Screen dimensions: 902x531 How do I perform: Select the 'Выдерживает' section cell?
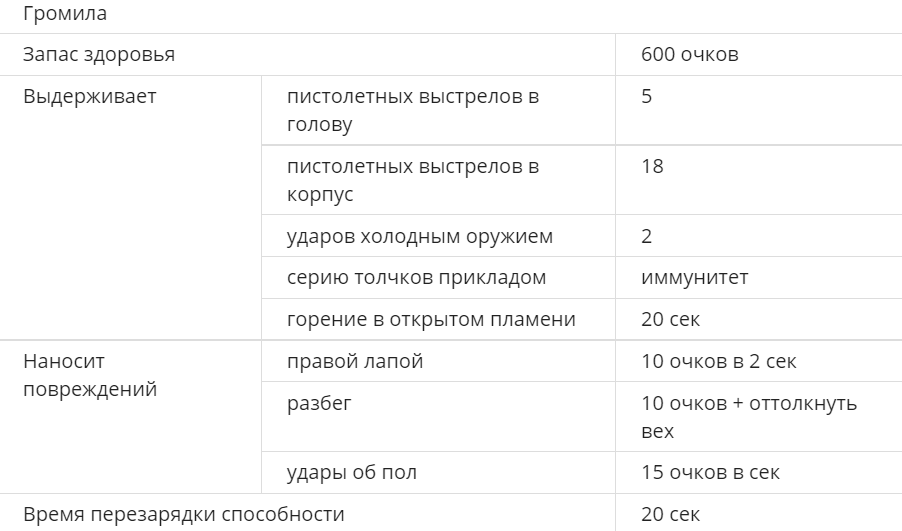(x=90, y=97)
